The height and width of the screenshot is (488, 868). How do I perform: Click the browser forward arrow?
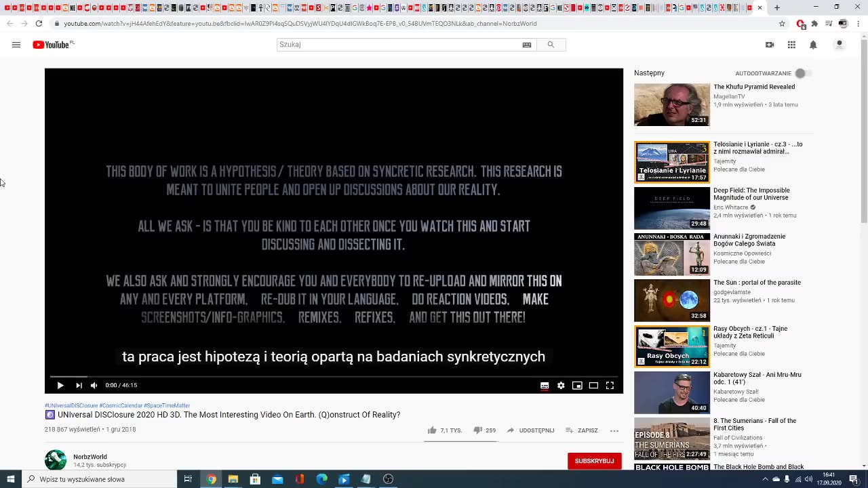pyautogui.click(x=24, y=23)
